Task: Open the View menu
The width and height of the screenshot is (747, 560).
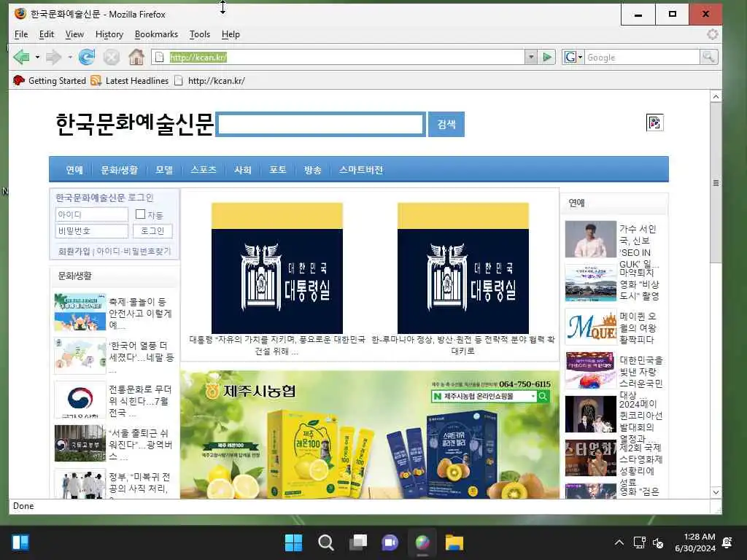Action: [74, 34]
